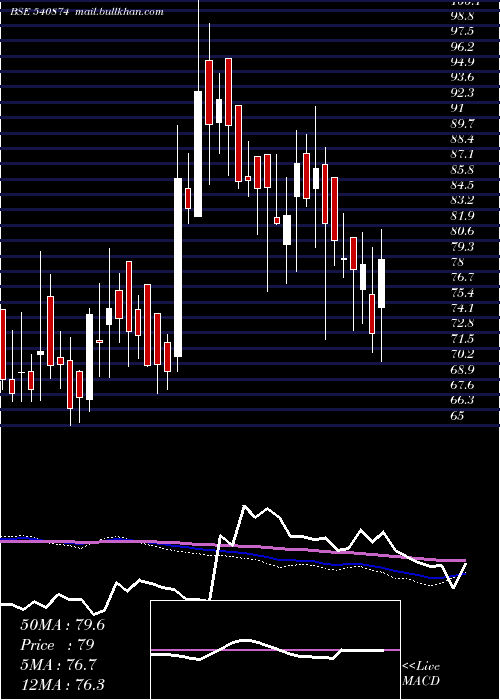Click the 74.1 price axis label
The height and width of the screenshot is (700, 500).
[462, 308]
